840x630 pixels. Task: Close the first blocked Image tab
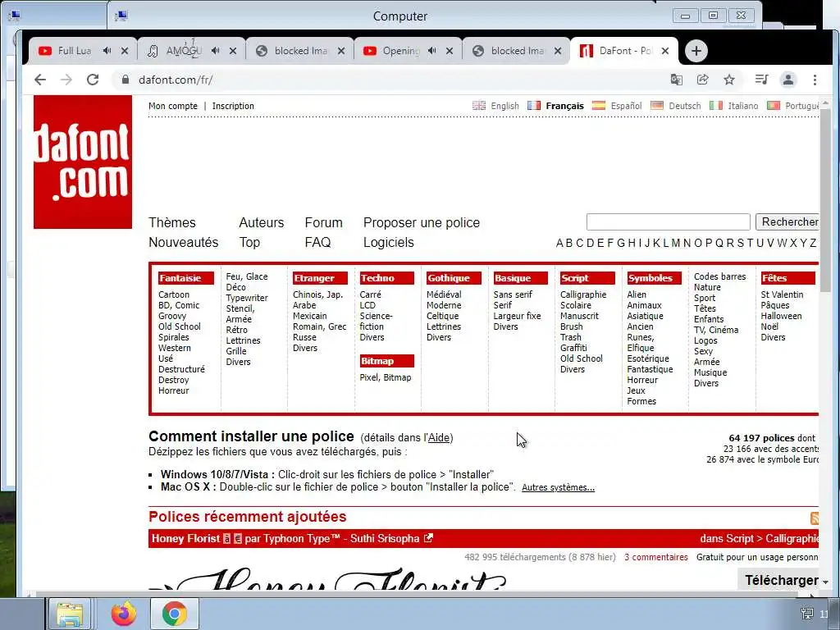click(341, 51)
